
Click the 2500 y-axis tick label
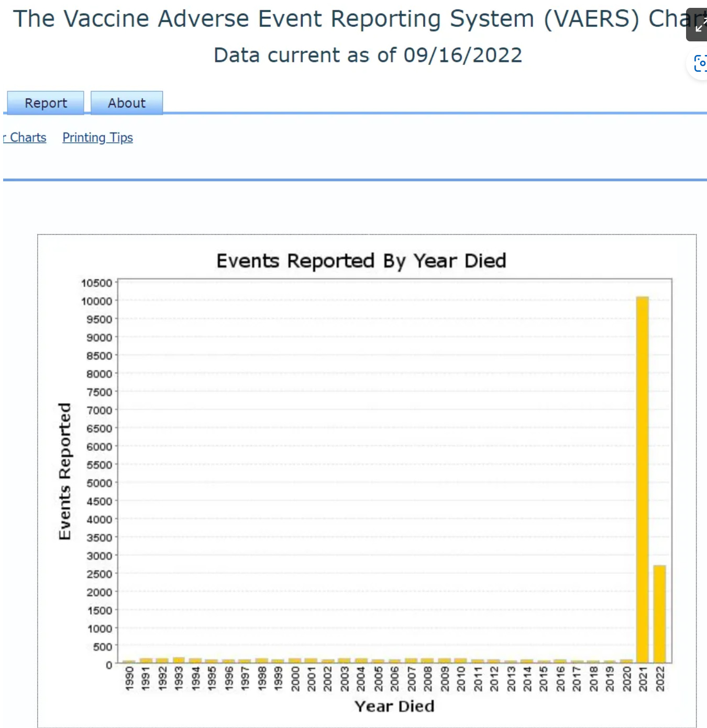pos(100,574)
